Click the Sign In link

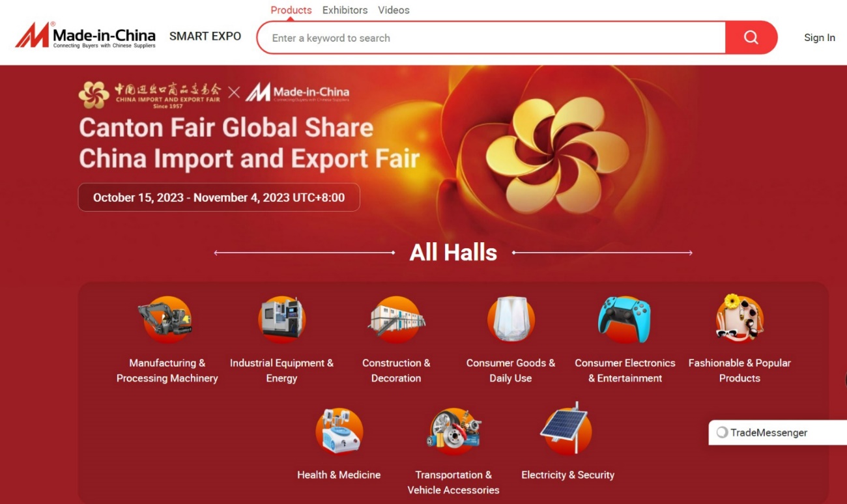click(x=820, y=38)
